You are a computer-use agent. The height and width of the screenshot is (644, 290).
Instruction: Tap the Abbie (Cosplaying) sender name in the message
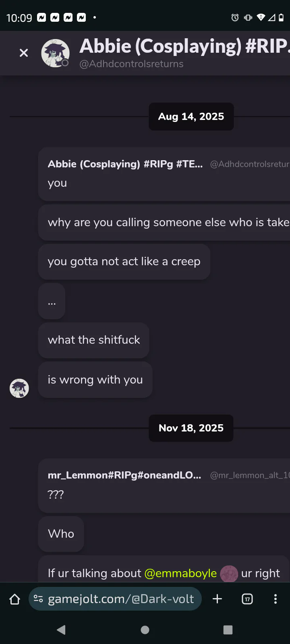pos(125,164)
